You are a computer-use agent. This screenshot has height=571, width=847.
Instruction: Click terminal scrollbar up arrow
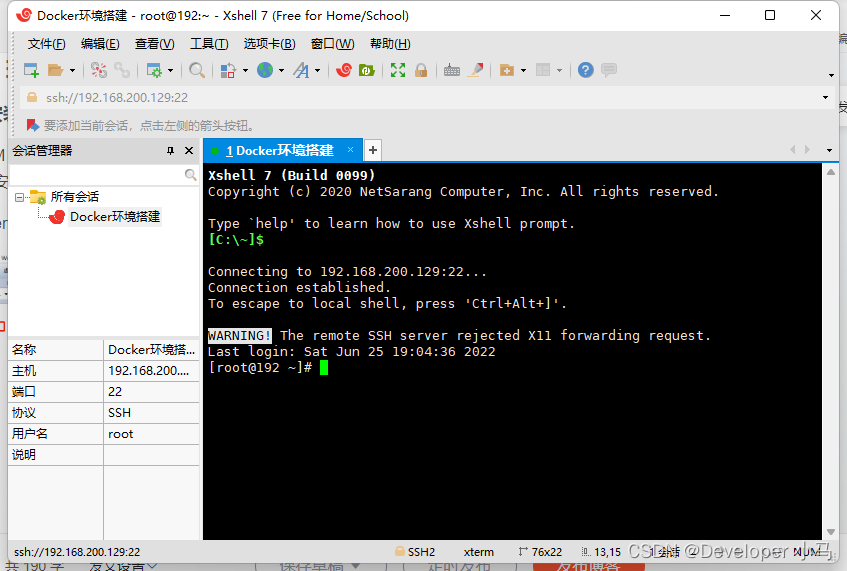(x=831, y=172)
